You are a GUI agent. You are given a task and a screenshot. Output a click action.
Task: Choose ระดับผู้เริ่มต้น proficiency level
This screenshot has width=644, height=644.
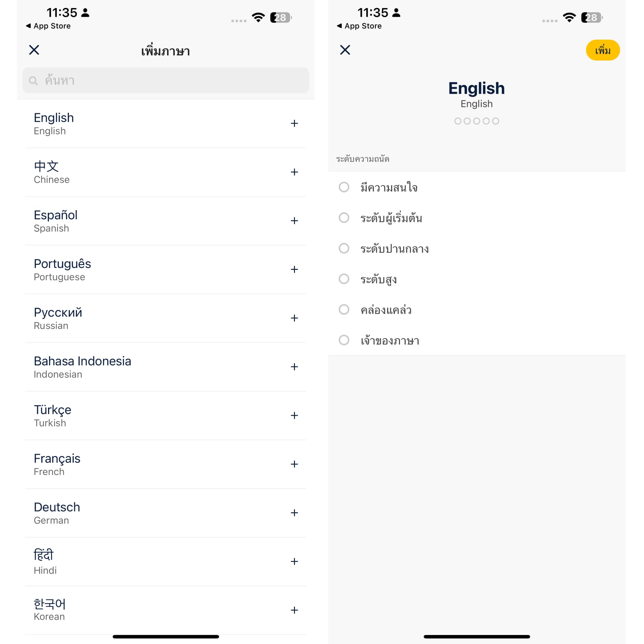pos(344,218)
